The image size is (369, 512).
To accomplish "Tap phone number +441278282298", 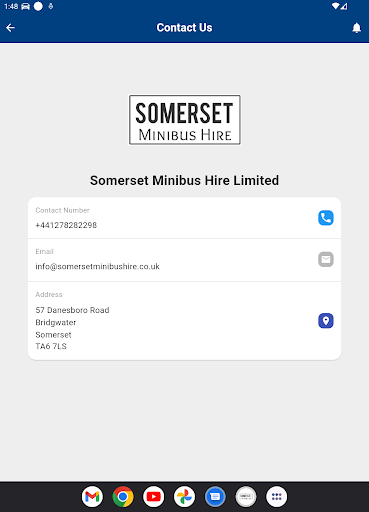I will coord(66,225).
